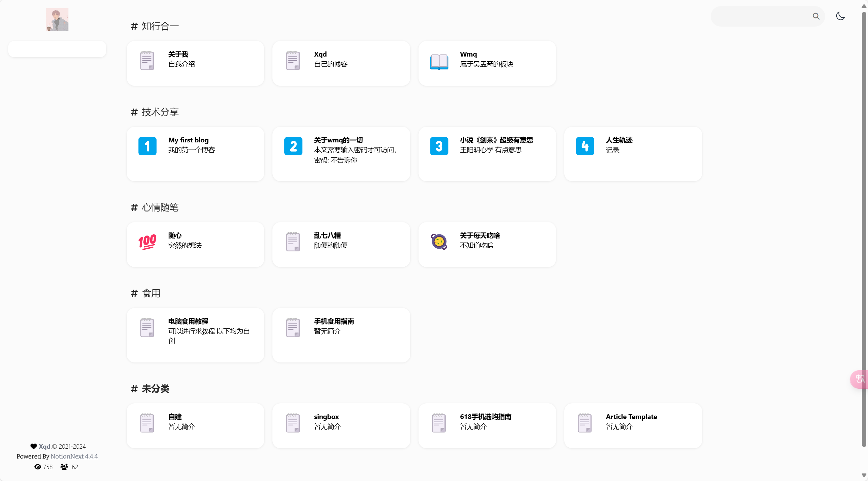Open the avatar profile image
Screen dimensions: 868x481
[x=57, y=19]
